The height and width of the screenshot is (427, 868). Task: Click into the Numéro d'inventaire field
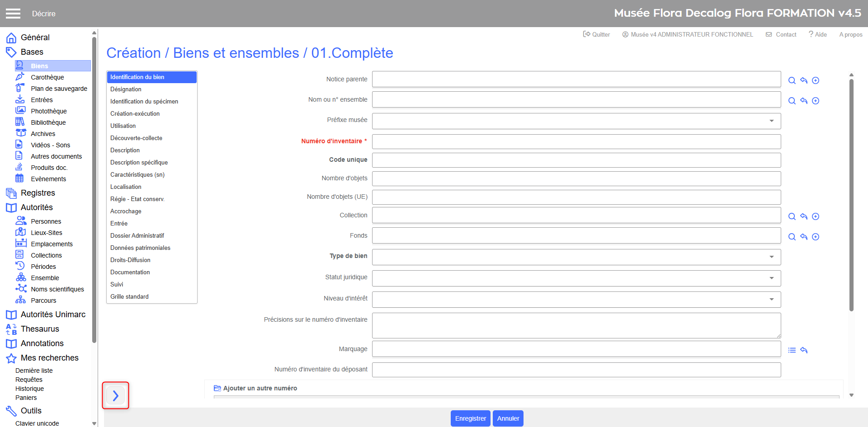(x=576, y=141)
